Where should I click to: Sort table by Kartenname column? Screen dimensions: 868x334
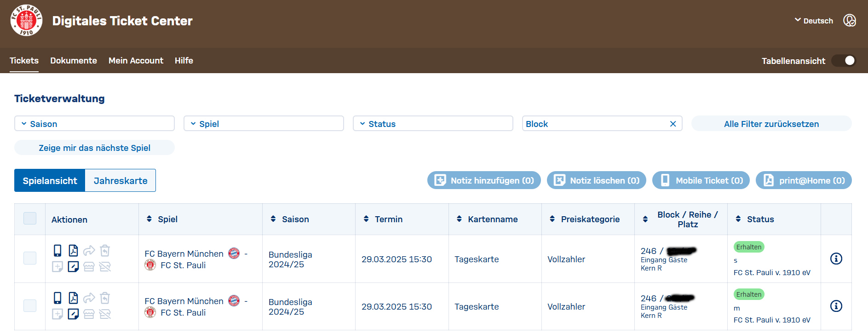point(459,219)
